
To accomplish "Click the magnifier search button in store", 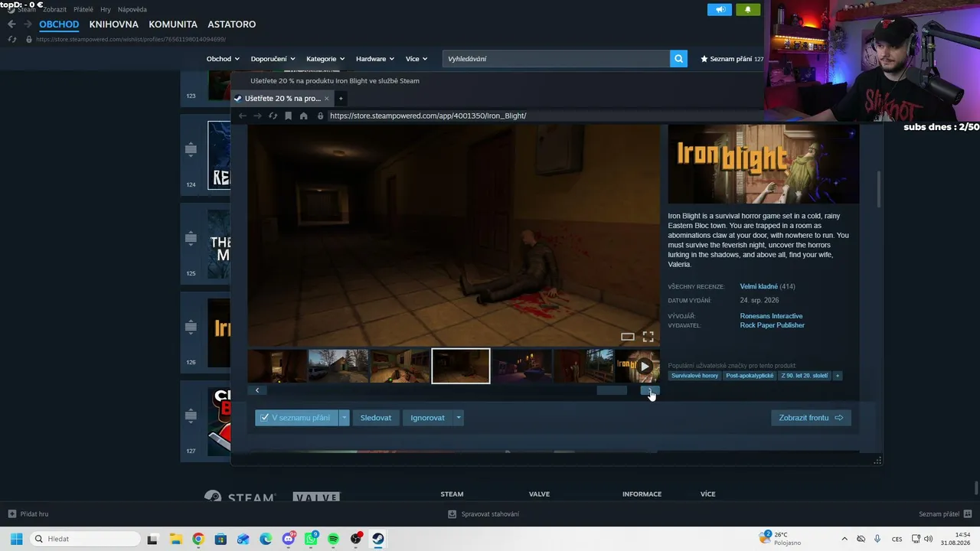I will pos(678,59).
